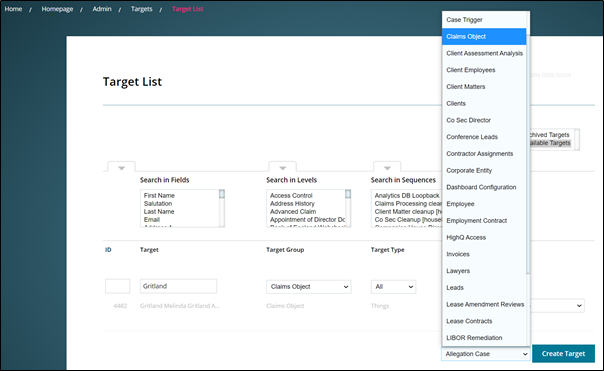The height and width of the screenshot is (371, 604).
Task: Open the Target Type All dropdown
Action: 393,287
